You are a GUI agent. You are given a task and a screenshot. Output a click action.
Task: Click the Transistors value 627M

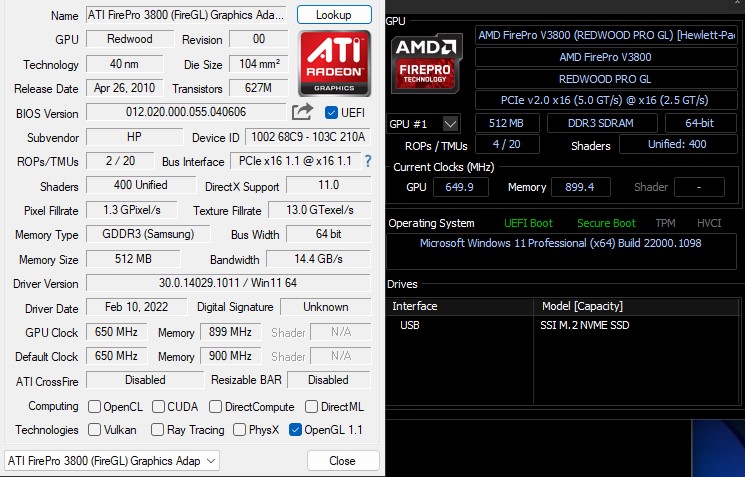click(258, 88)
